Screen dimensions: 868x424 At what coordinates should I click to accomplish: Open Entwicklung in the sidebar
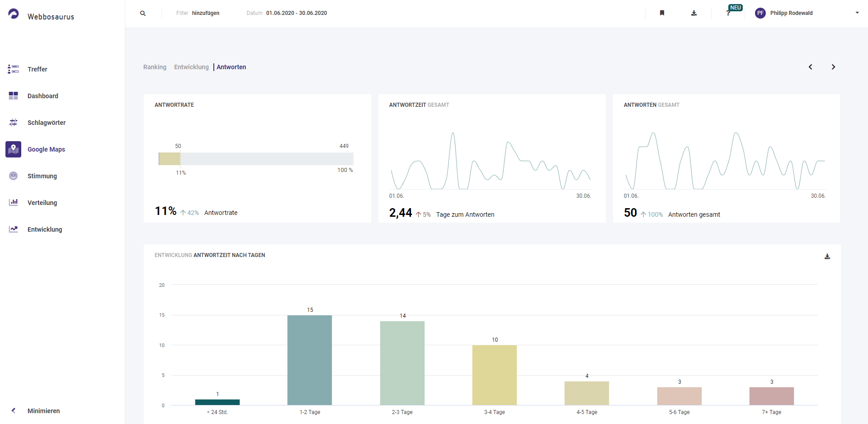click(45, 229)
